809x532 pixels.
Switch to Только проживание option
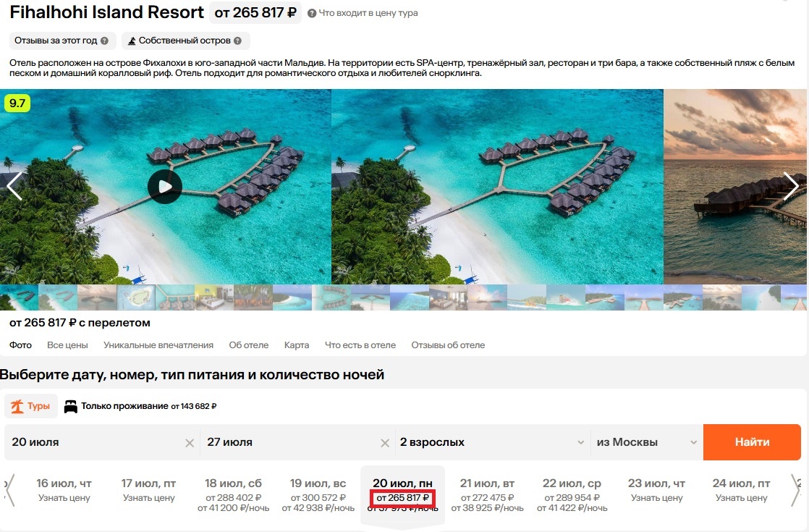tap(140, 406)
